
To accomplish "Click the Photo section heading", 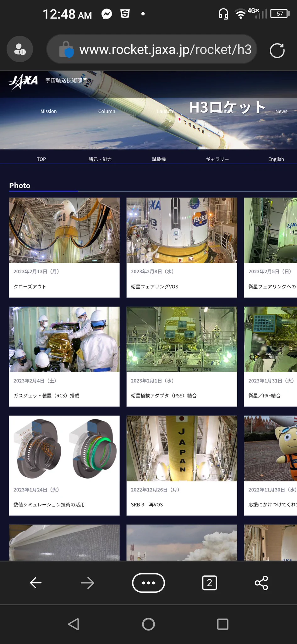I will click(x=20, y=186).
